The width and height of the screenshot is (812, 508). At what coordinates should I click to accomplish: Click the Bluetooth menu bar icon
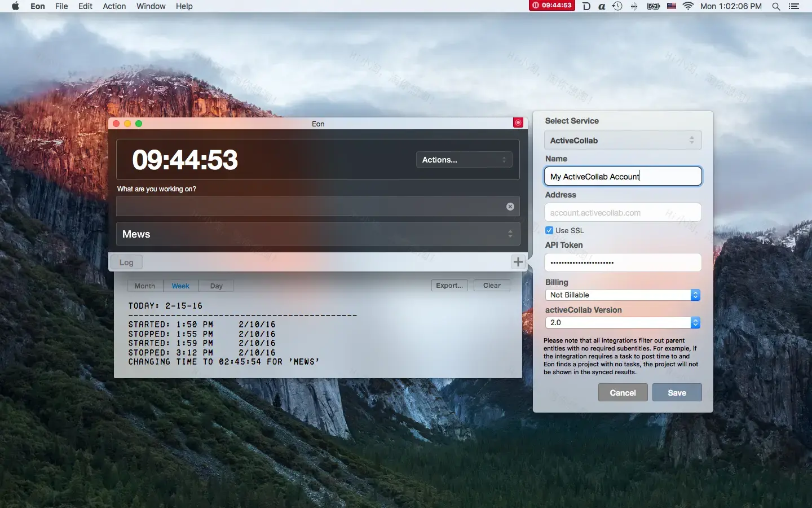[x=635, y=6]
